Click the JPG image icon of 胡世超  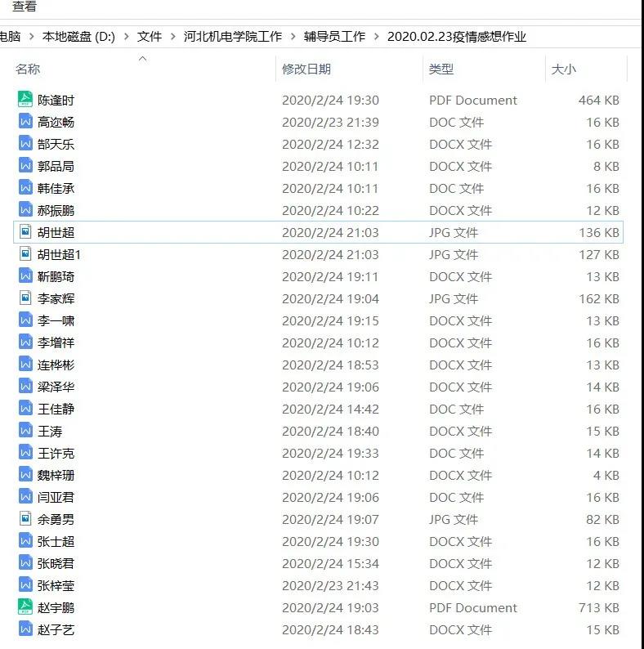[x=25, y=232]
